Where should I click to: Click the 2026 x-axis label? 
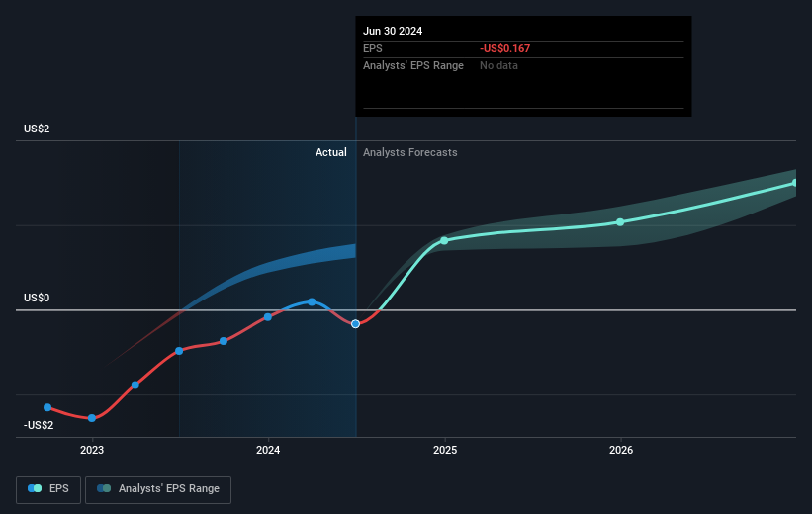pyautogui.click(x=621, y=450)
